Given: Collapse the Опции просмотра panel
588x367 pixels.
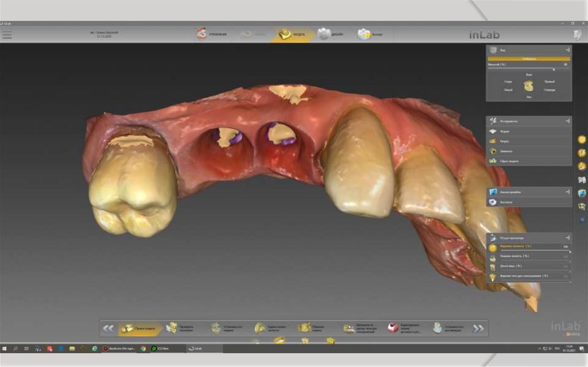Looking at the screenshot, I should point(567,238).
